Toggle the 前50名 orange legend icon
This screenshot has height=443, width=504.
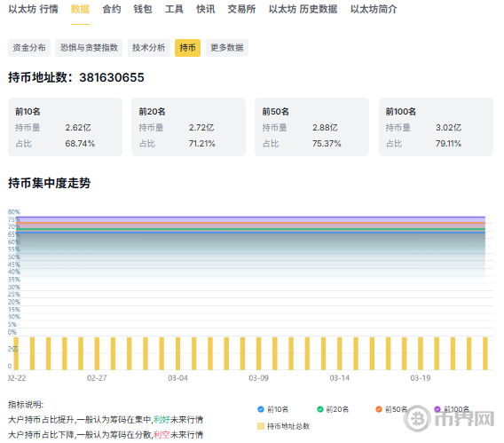[x=379, y=409]
